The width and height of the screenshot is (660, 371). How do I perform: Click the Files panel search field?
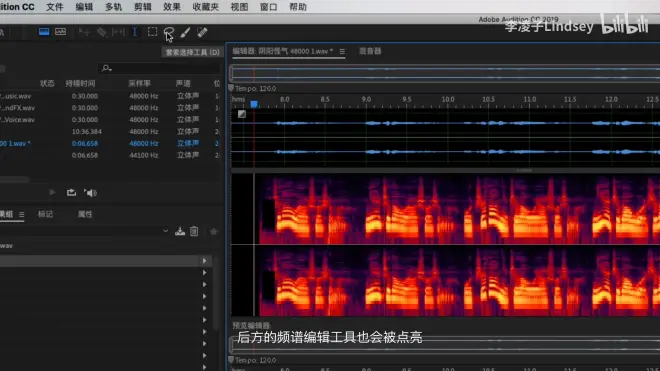160,68
